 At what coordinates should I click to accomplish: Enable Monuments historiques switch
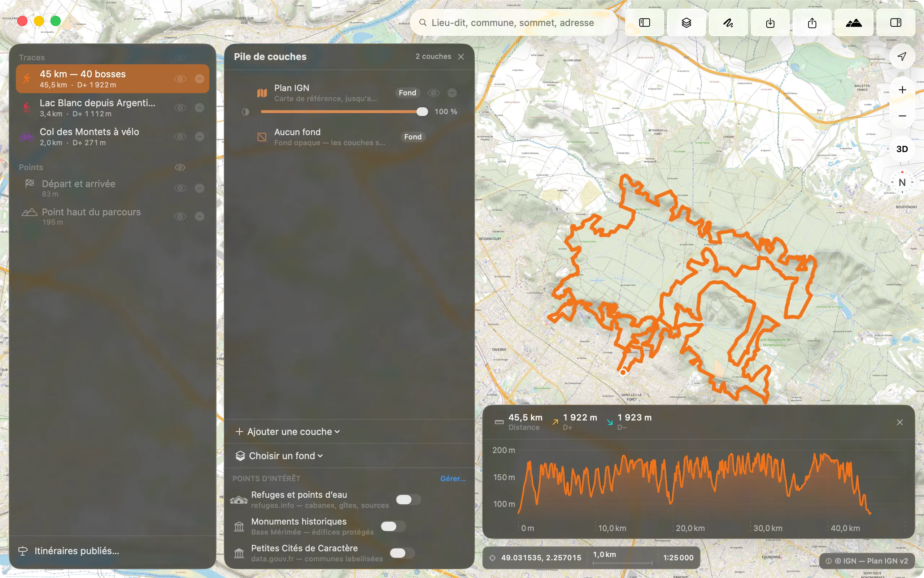click(393, 526)
